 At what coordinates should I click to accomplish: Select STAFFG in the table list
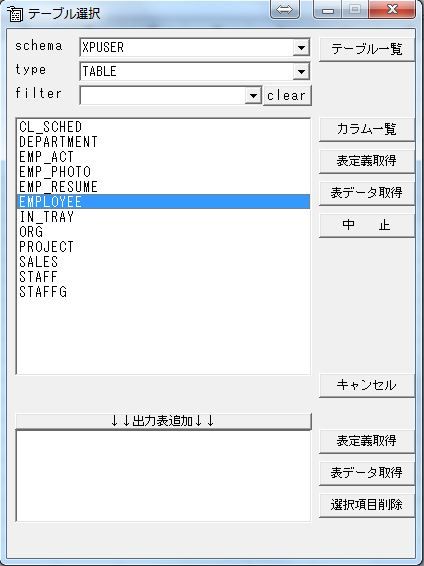163,292
